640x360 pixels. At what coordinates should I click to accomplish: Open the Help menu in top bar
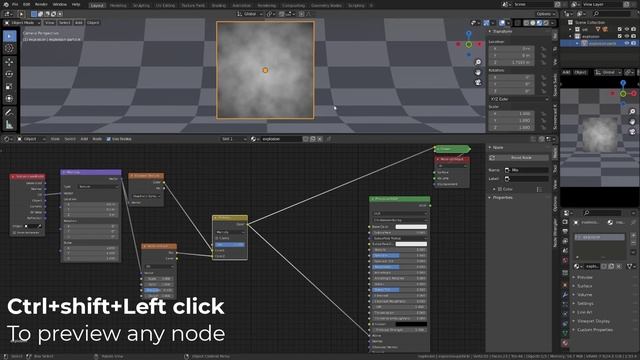click(x=76, y=4)
